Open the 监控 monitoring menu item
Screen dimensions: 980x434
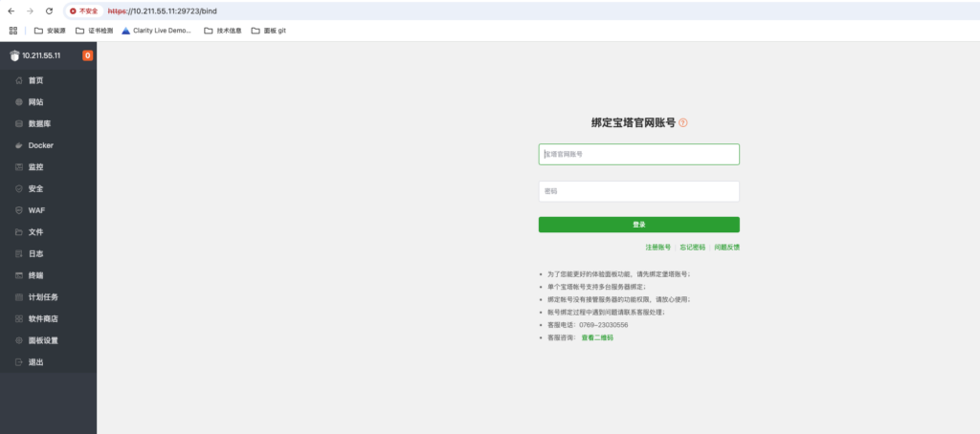35,167
